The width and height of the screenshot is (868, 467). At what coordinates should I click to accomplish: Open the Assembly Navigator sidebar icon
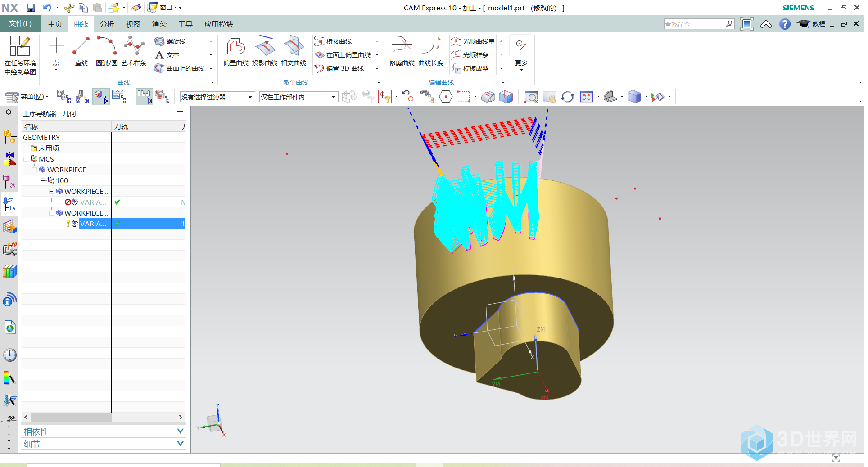tap(10, 136)
